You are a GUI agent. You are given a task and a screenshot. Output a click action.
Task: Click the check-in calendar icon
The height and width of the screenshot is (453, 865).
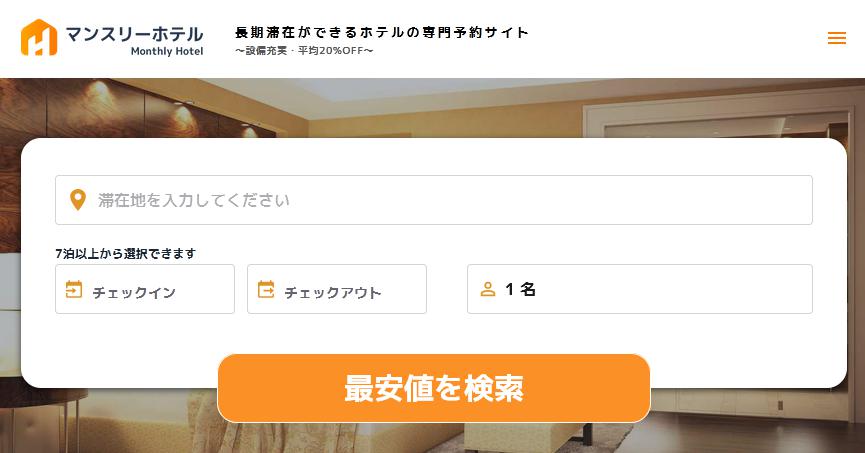(74, 289)
